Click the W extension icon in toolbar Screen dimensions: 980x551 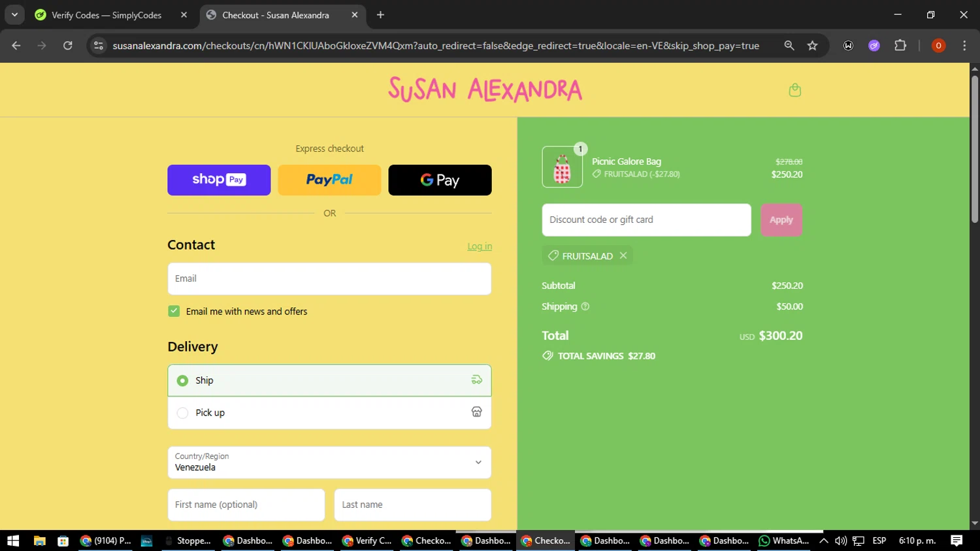[x=848, y=46]
